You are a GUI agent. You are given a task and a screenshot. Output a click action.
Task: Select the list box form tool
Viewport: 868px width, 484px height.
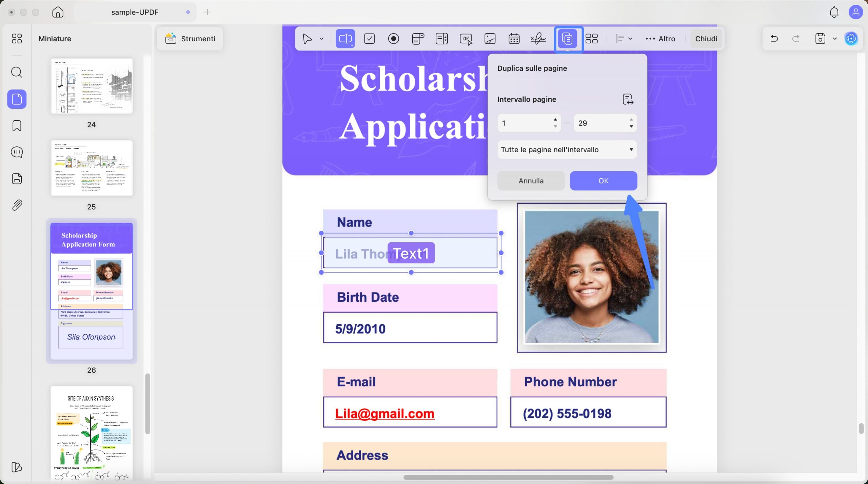[442, 39]
